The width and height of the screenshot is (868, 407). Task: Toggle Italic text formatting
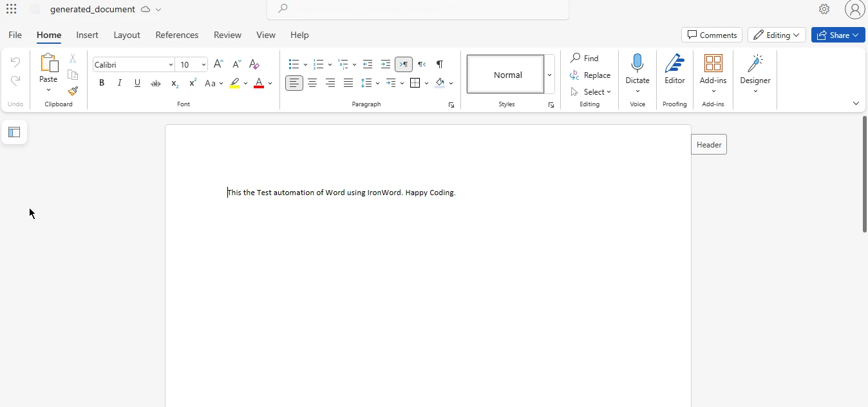tap(119, 83)
